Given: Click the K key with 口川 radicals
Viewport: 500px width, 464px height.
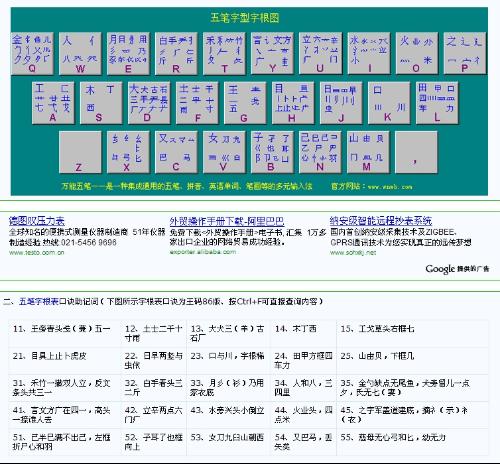Looking at the screenshot, I should [x=389, y=103].
